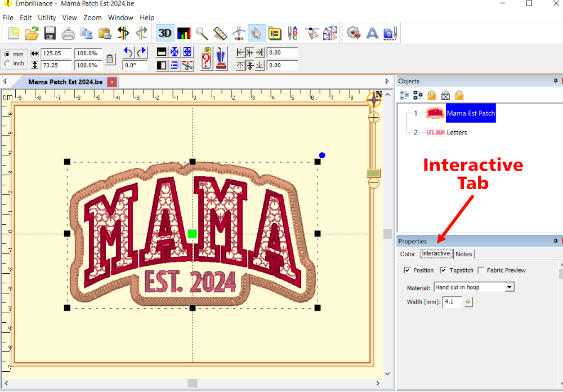Uncheck the Position checkbox
563x392 pixels.
tap(407, 270)
